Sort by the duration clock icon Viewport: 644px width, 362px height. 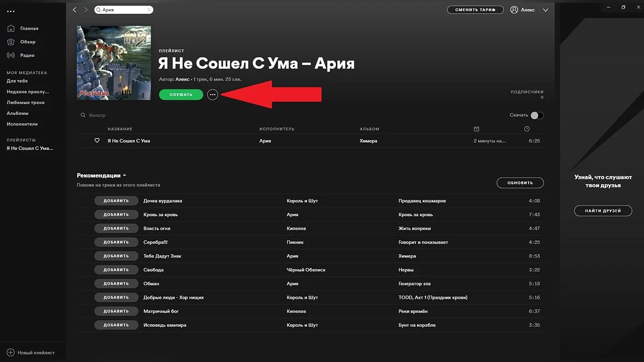(x=526, y=129)
